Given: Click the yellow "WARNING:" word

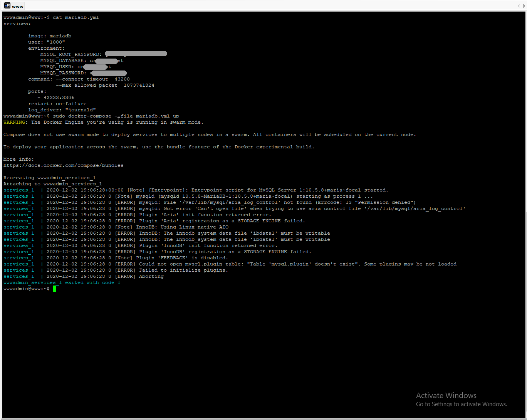Looking at the screenshot, I should (16, 122).
